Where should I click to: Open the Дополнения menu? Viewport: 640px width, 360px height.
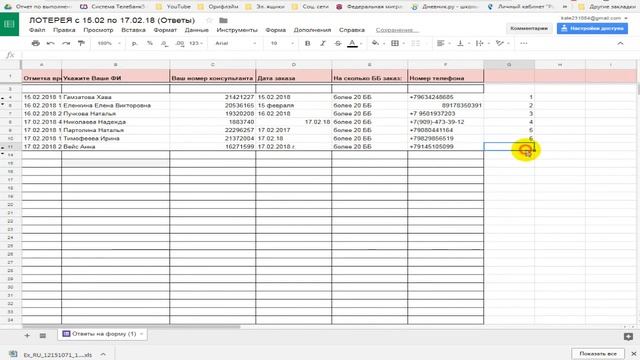tap(312, 30)
